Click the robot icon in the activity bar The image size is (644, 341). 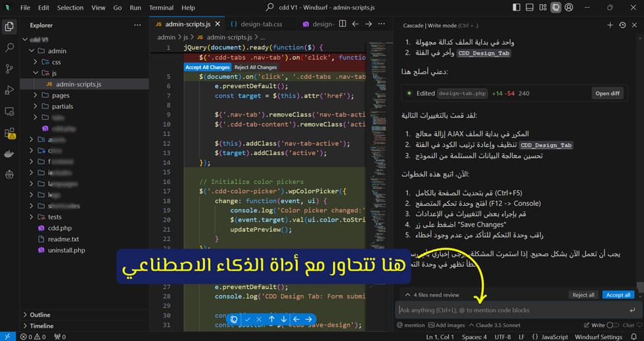coord(9,175)
